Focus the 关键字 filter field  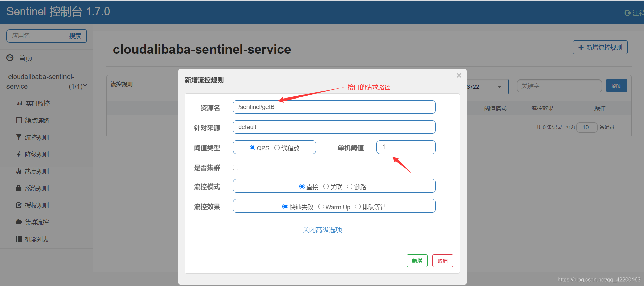click(x=559, y=86)
